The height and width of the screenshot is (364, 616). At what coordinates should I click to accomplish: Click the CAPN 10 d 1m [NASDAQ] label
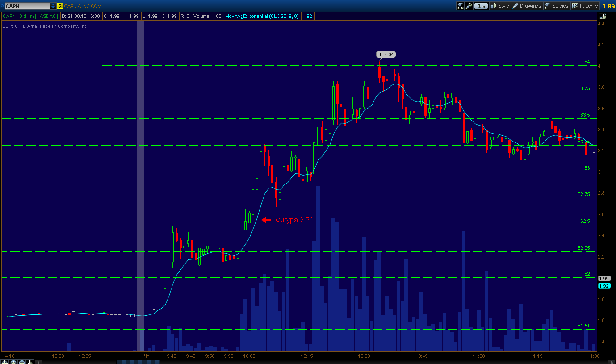[31, 16]
